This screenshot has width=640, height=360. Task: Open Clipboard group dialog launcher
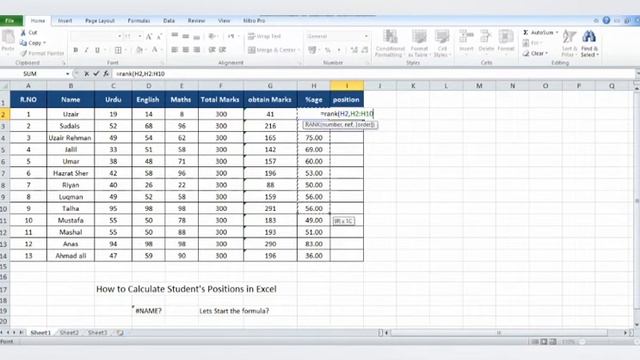pos(64,63)
